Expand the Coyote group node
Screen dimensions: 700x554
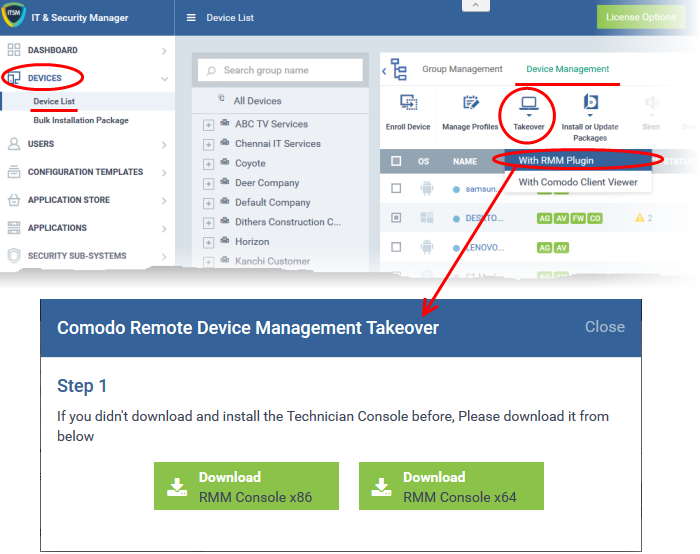[x=208, y=164]
